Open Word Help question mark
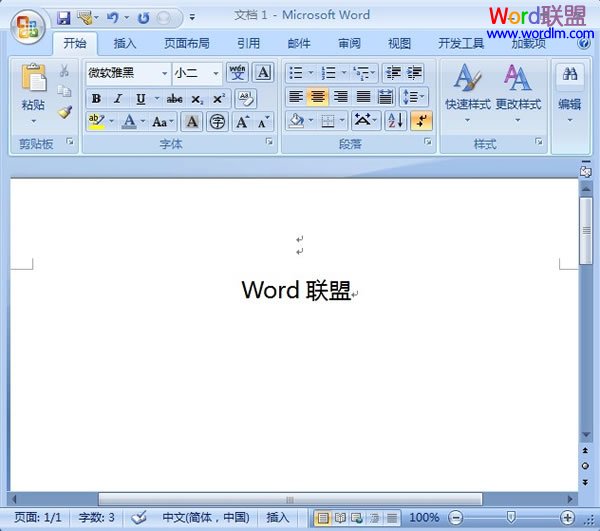 [584, 44]
